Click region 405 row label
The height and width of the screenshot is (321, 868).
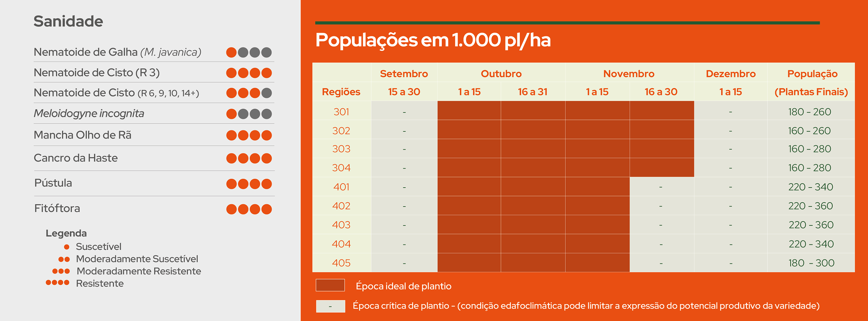tap(341, 263)
